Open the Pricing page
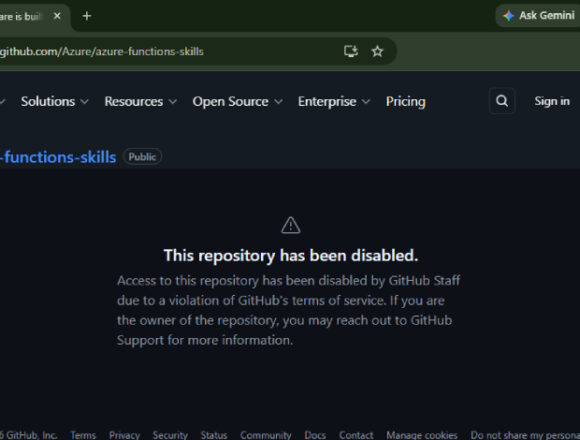This screenshot has width=580, height=440. coord(405,101)
